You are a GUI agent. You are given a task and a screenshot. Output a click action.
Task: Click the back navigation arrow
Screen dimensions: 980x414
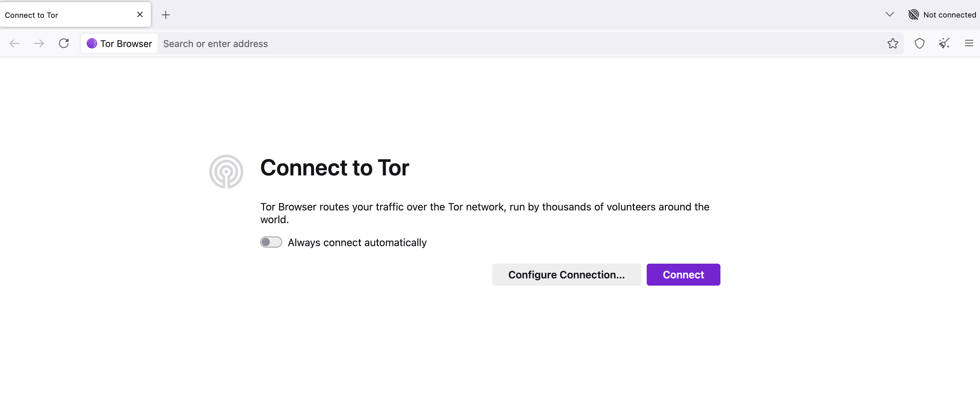coord(14,43)
